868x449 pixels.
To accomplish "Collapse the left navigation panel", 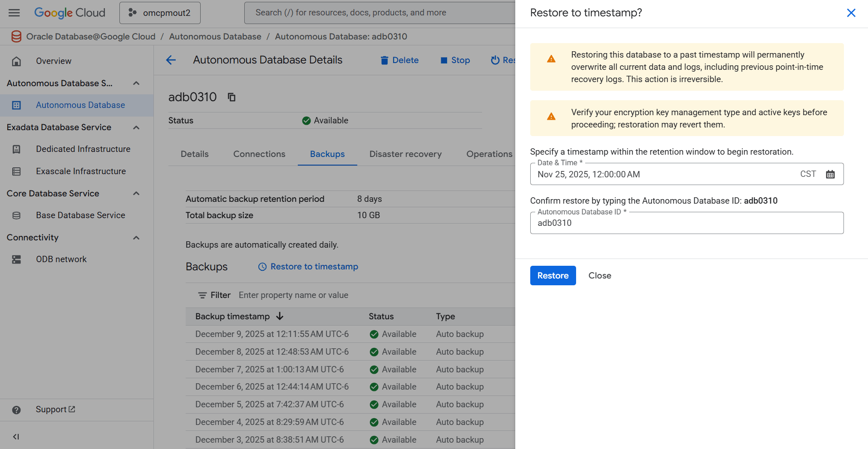I will (x=16, y=436).
